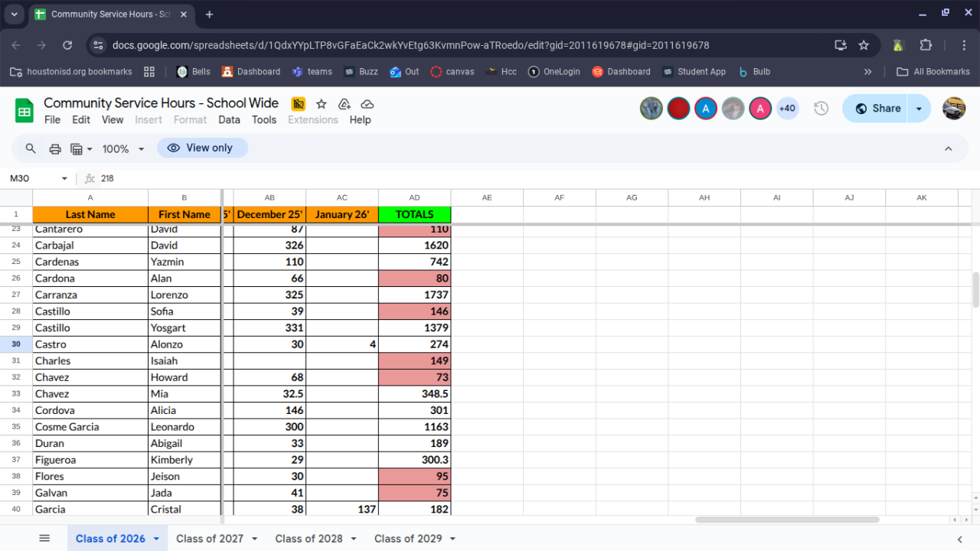Go to Sheets home via the green logo
The width and height of the screenshot is (980, 551).
[x=24, y=111]
